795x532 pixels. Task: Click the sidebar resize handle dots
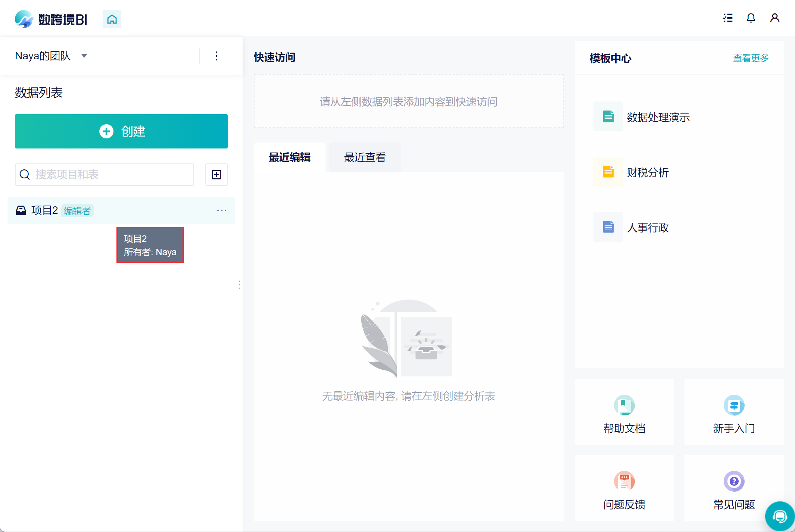tap(239, 285)
